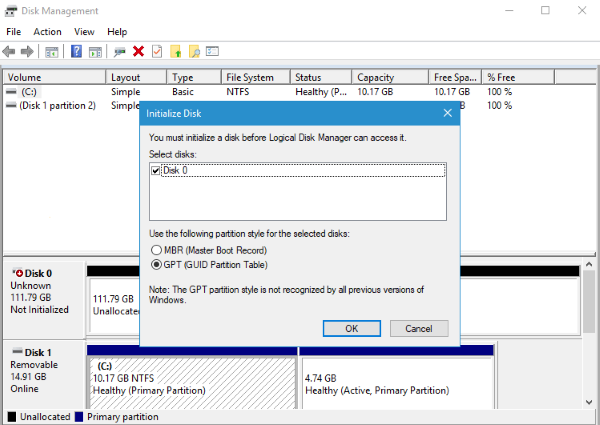The image size is (600, 425).
Task: Click the folder with magnifier icon
Action: (x=194, y=51)
